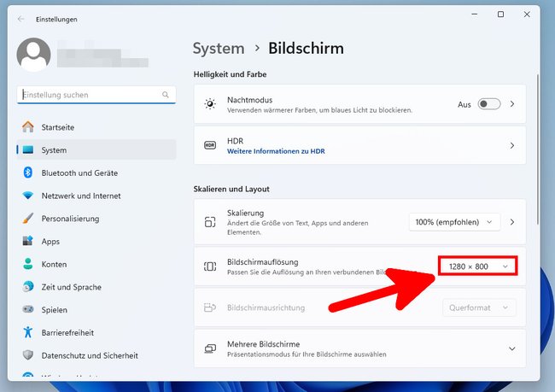Viewport: 555px width, 392px height.
Task: Open Datenschutz und Sicherheit settings
Action: (96, 355)
